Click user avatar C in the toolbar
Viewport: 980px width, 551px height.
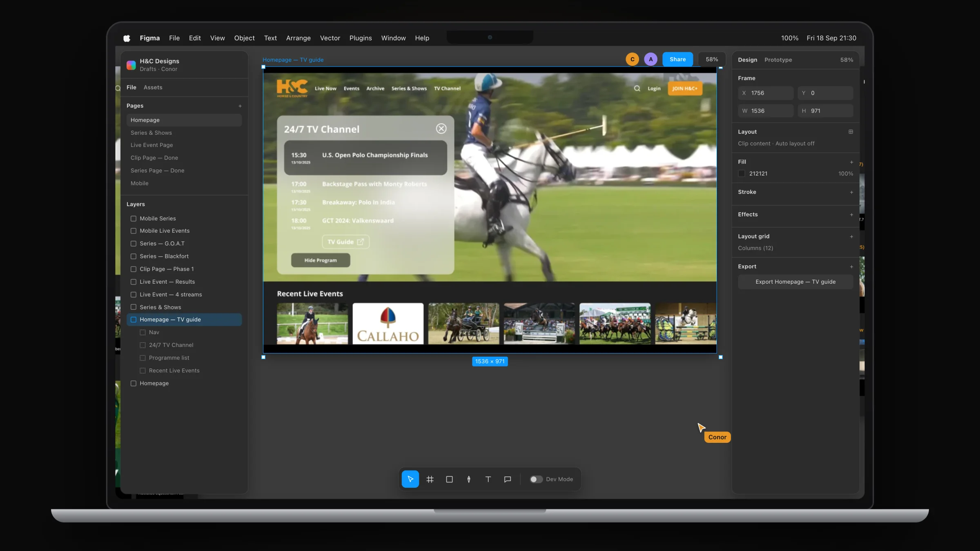click(x=633, y=59)
